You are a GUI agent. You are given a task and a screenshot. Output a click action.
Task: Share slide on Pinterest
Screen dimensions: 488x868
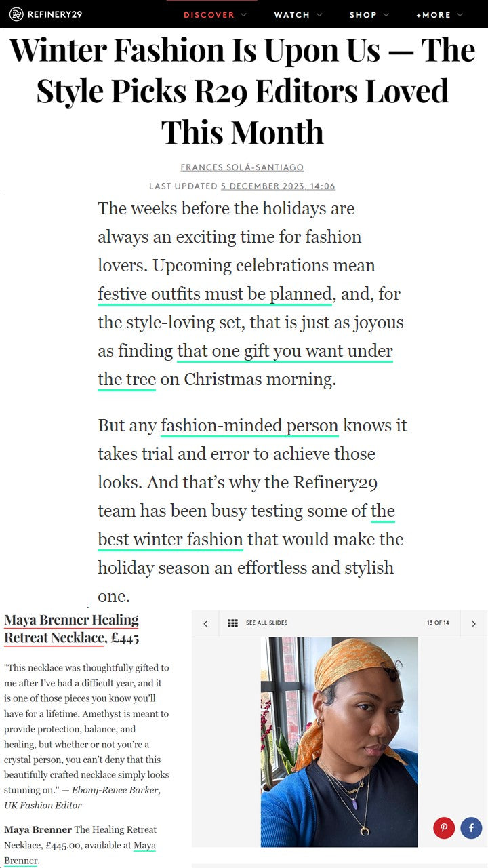point(444,827)
